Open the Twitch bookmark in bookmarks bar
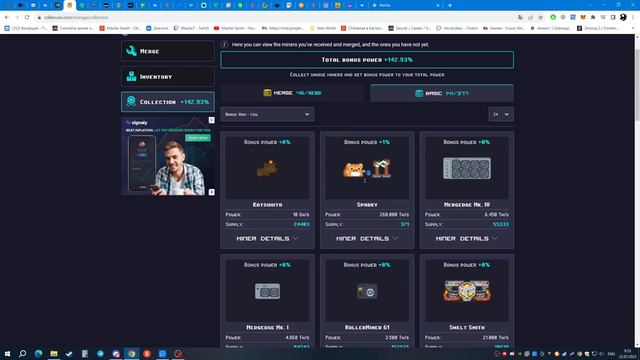This screenshot has height=360, width=640. 191,28
